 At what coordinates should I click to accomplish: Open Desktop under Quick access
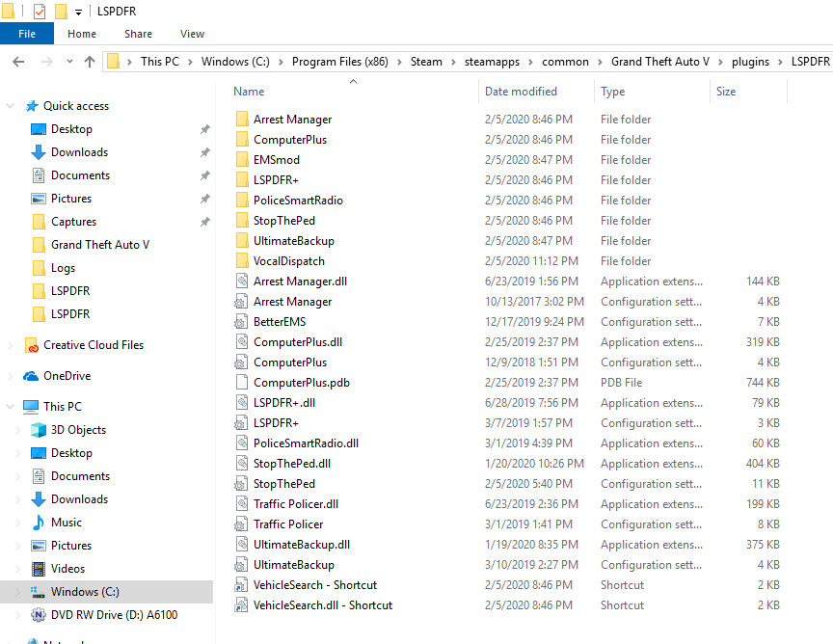[71, 129]
